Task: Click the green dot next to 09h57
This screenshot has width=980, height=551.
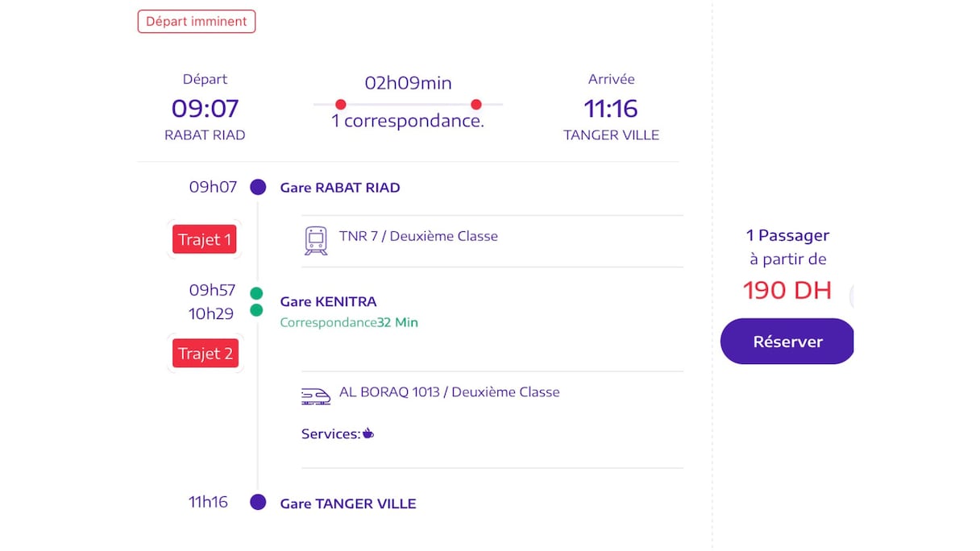Action: (256, 293)
